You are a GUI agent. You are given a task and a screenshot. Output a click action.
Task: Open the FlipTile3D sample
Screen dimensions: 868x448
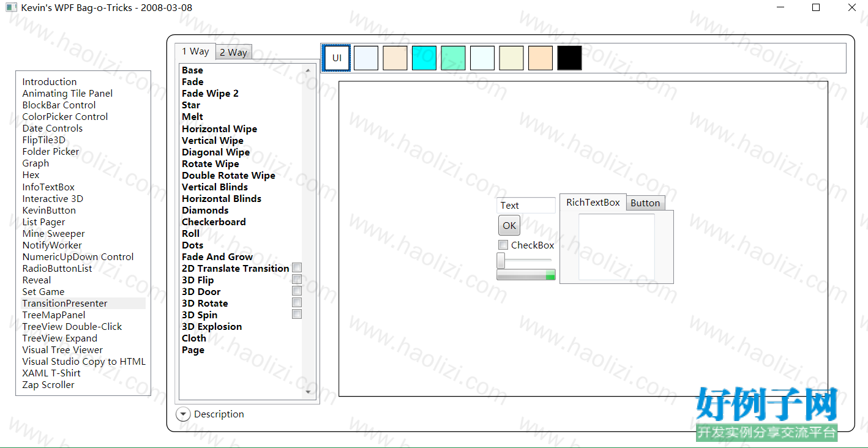[43, 140]
